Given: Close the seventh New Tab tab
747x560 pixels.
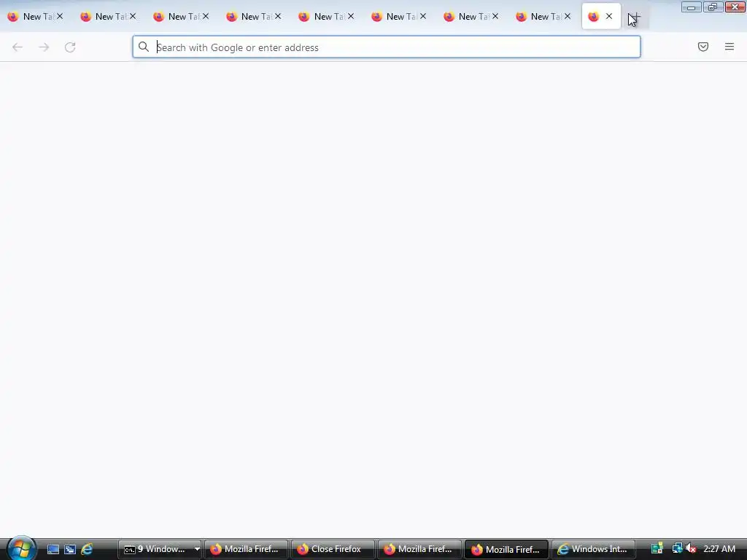Looking at the screenshot, I should pos(495,16).
